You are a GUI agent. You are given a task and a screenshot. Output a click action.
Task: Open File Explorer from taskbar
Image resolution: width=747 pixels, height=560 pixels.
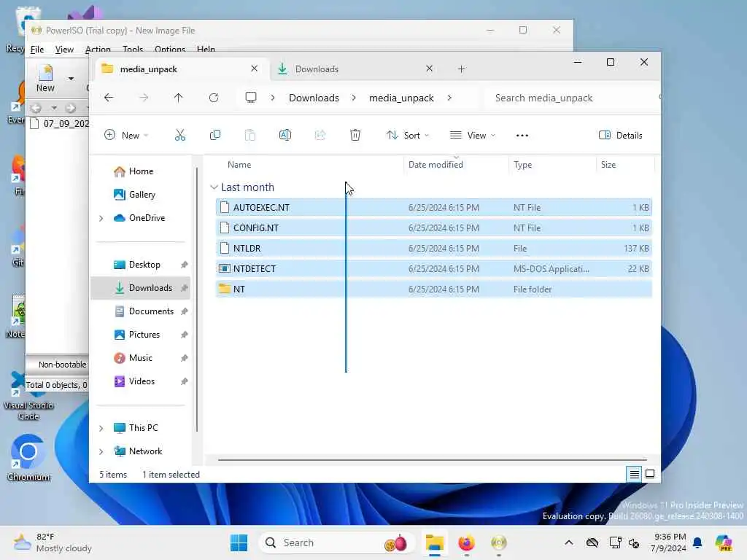[x=435, y=542]
